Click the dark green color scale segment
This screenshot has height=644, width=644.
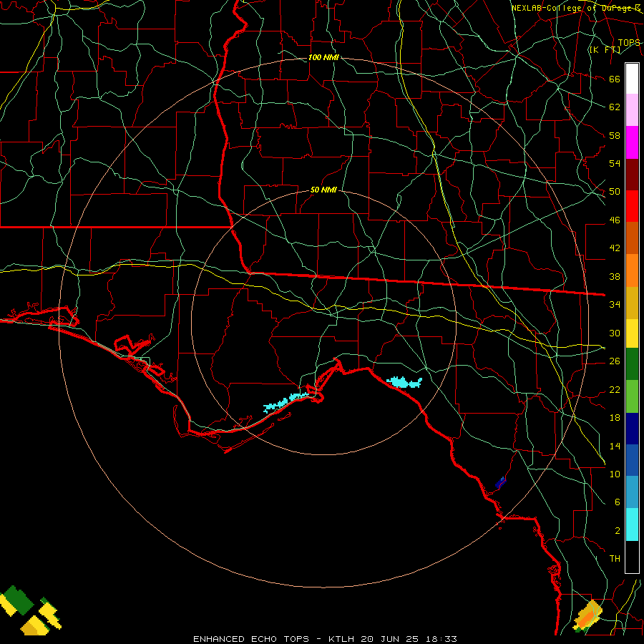pyautogui.click(x=632, y=364)
